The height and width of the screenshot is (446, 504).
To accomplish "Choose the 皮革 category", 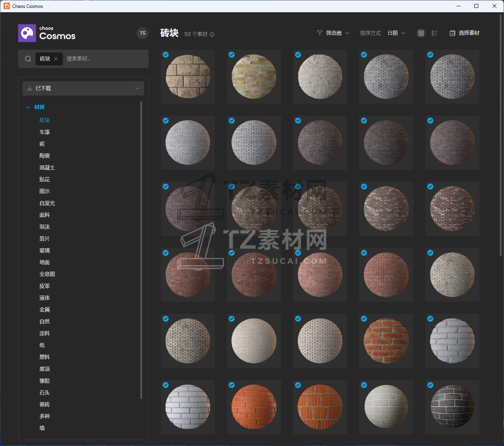I will click(45, 286).
